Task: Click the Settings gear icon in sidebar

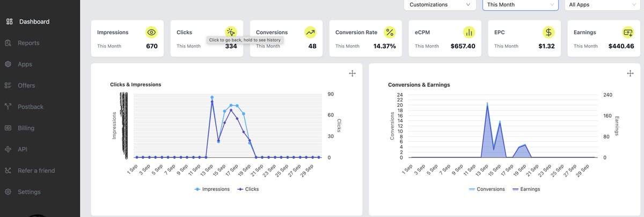Action: click(x=8, y=192)
